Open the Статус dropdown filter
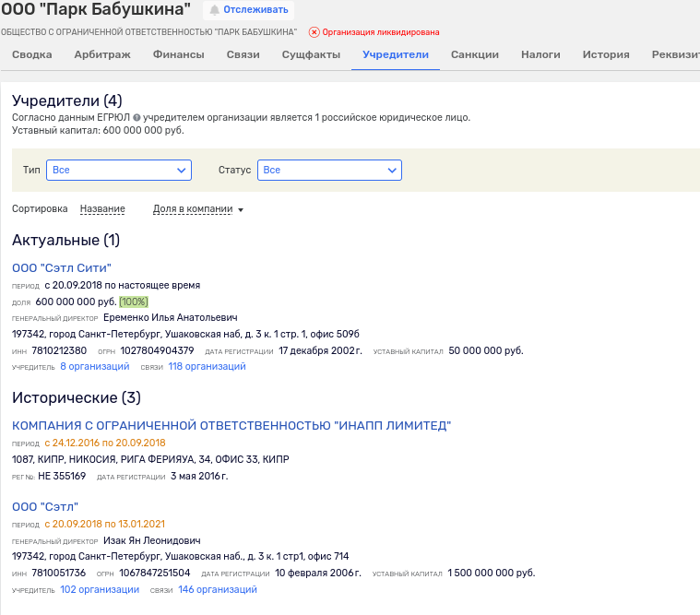Image resolution: width=700 pixels, height=615 pixels. pyautogui.click(x=330, y=171)
